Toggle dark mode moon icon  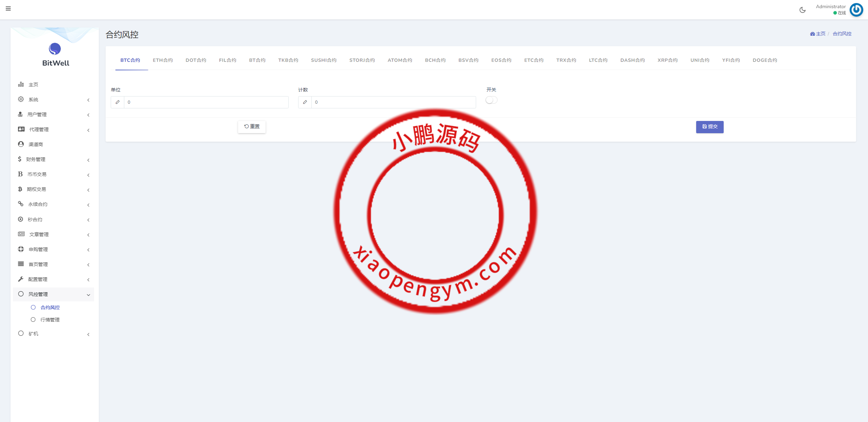802,10
